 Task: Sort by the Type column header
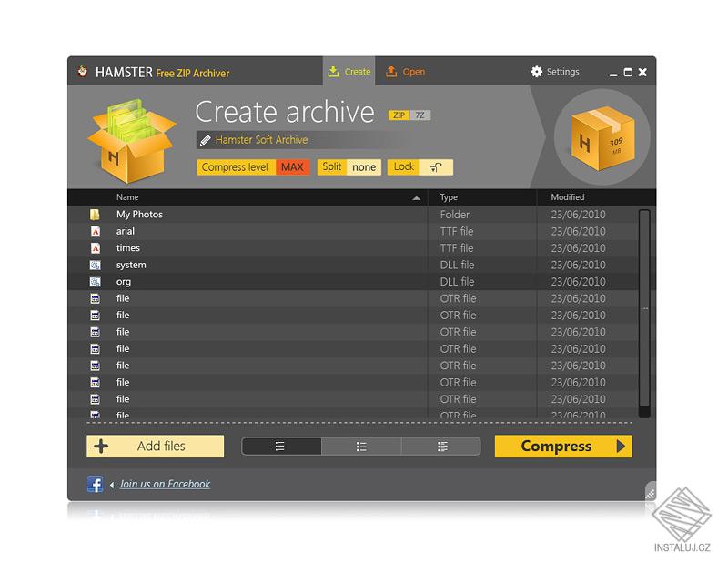pos(449,197)
